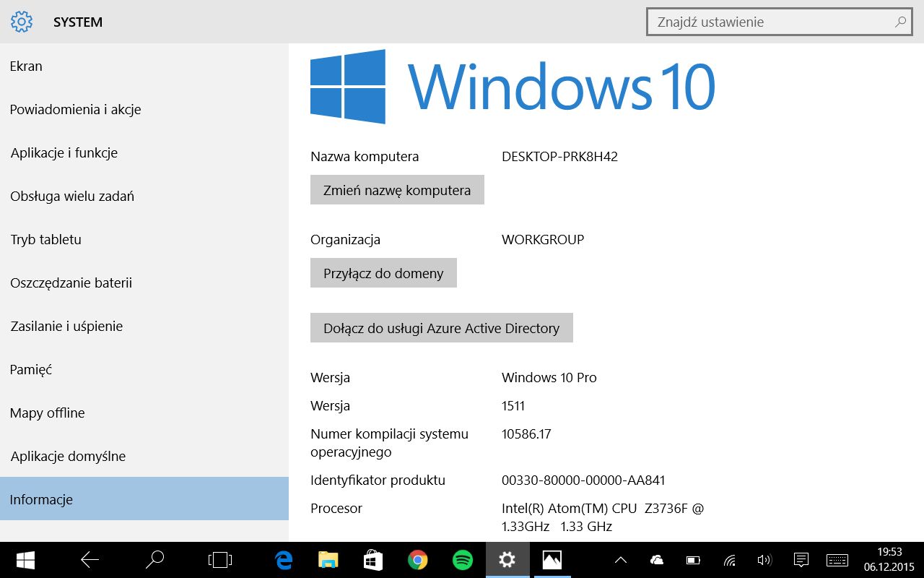
Task: Click Przyłącz do domeny button
Action: [x=383, y=273]
